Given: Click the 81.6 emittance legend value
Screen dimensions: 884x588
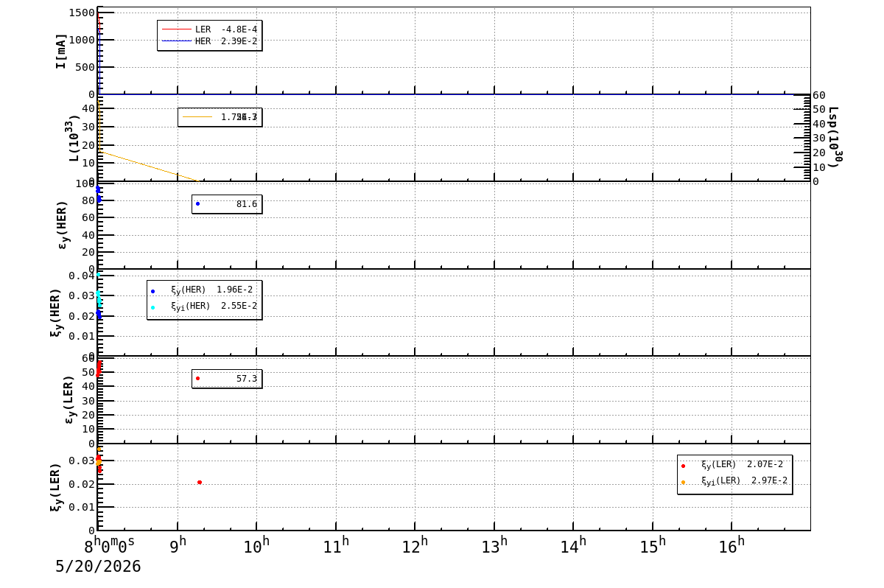Looking at the screenshot, I should point(247,204).
